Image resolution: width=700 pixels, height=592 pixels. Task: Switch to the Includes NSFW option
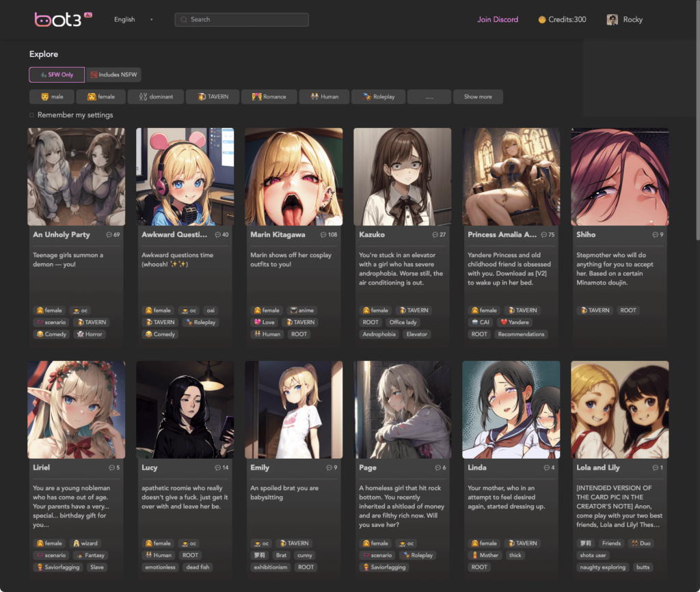point(113,75)
